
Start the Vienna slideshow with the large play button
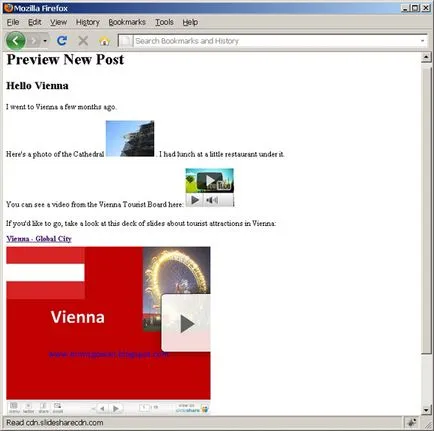[186, 323]
